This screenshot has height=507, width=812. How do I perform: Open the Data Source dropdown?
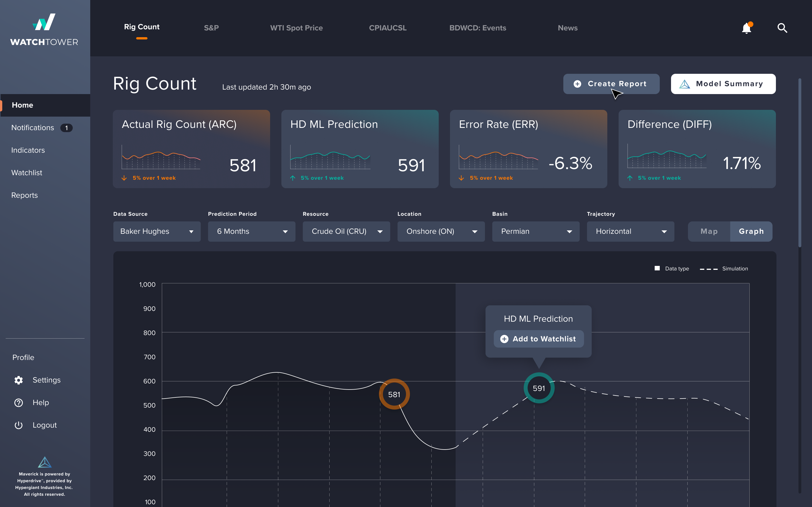coord(157,231)
